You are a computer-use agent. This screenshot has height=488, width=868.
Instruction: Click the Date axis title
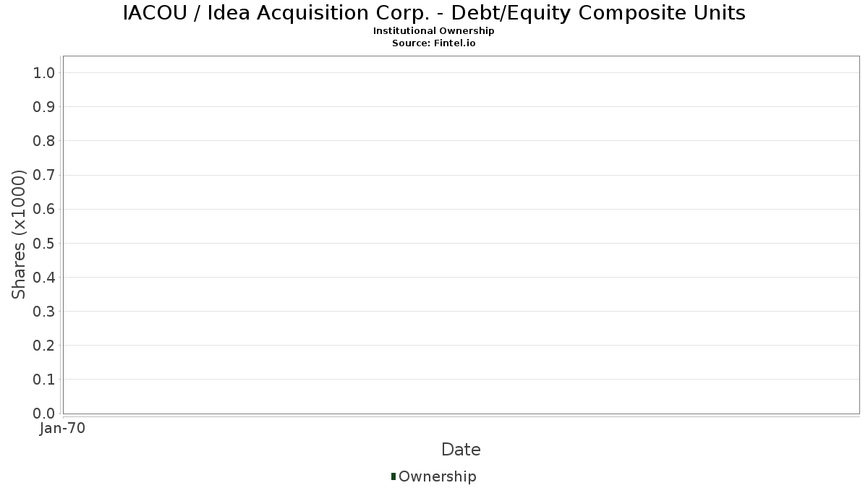click(461, 450)
